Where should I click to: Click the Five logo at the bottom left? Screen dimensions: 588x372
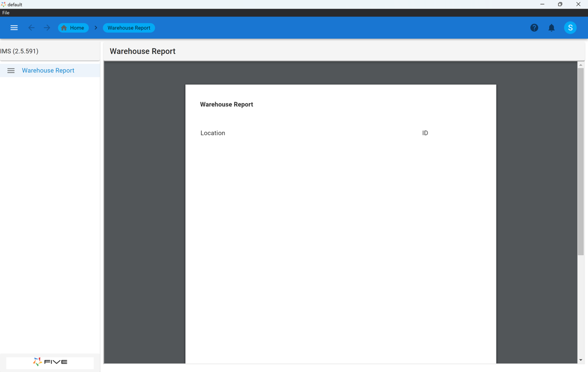tap(50, 362)
